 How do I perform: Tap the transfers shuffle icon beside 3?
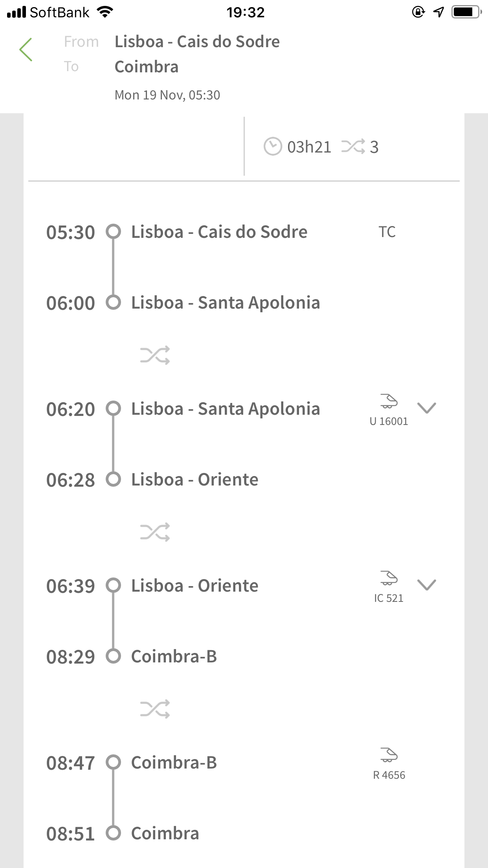[x=353, y=147]
